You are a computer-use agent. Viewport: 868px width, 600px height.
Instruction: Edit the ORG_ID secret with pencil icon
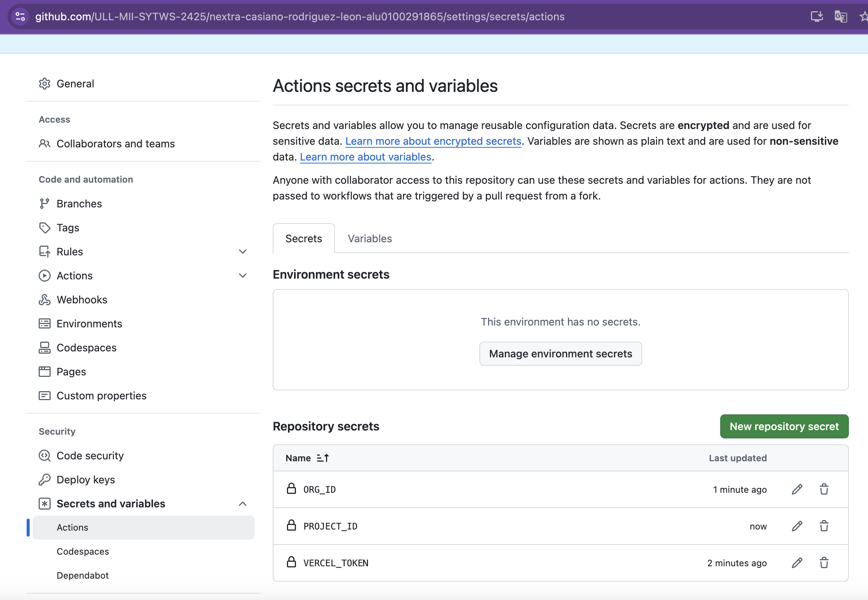797,489
